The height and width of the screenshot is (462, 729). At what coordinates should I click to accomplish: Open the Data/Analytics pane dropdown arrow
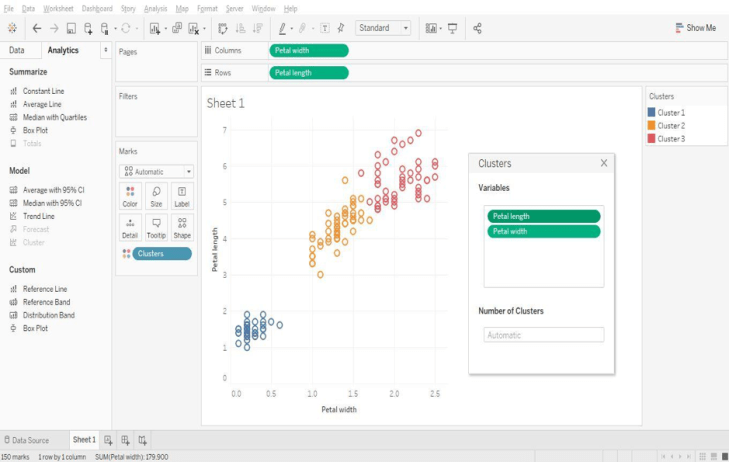pos(105,49)
